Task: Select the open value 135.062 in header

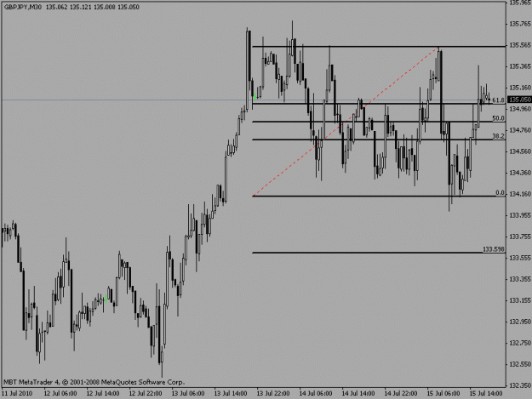Action: 57,7
